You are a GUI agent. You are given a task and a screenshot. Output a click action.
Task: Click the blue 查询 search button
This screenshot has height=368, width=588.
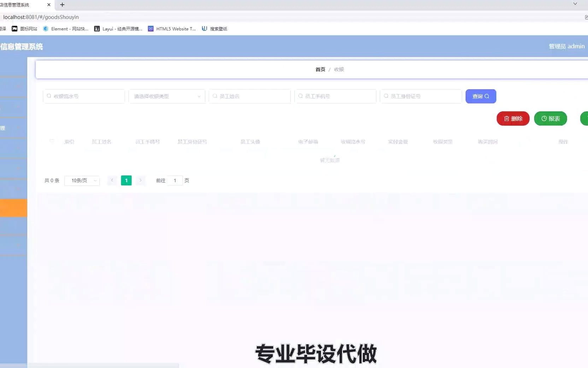pos(481,96)
